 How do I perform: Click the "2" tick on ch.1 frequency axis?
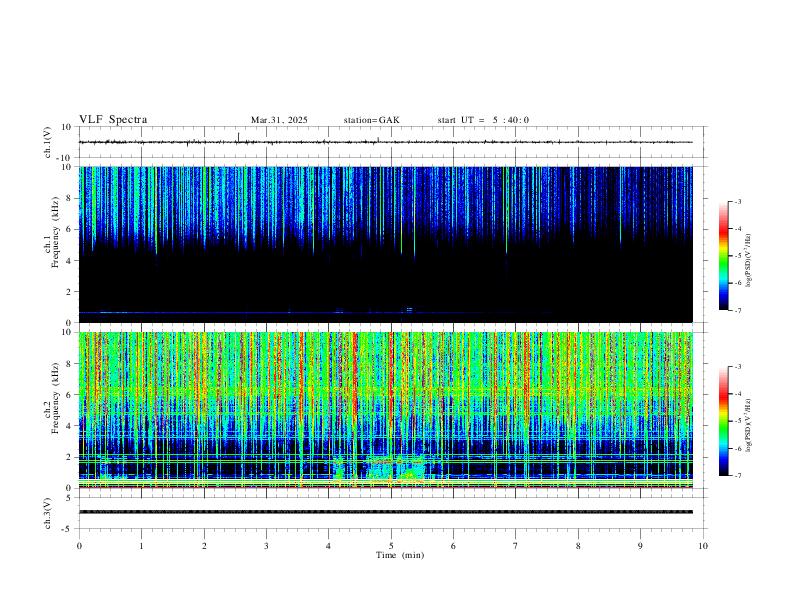(x=70, y=292)
